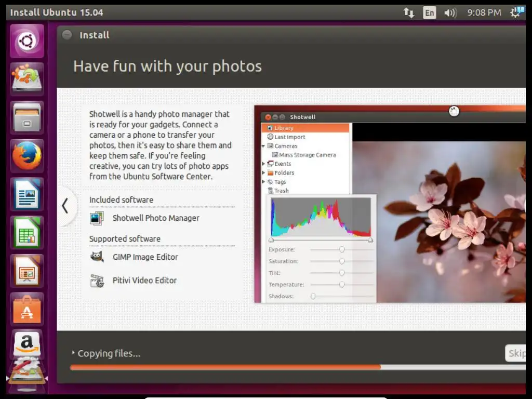Screen dimensions: 532x399
Task: Expand the Copying files details triangle
Action: (x=73, y=353)
